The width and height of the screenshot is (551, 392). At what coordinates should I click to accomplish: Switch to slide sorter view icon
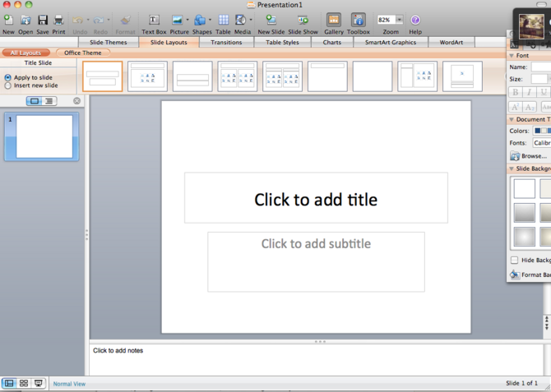click(x=24, y=383)
